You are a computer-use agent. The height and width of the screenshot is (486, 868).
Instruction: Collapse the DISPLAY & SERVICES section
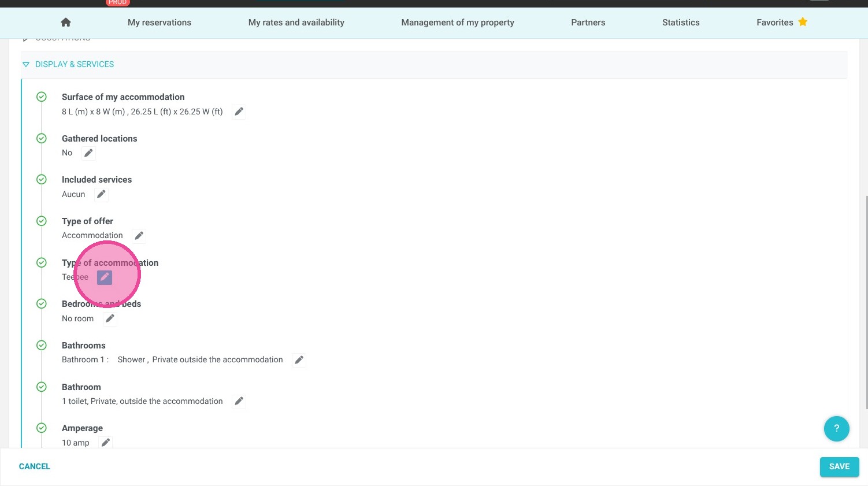25,65
